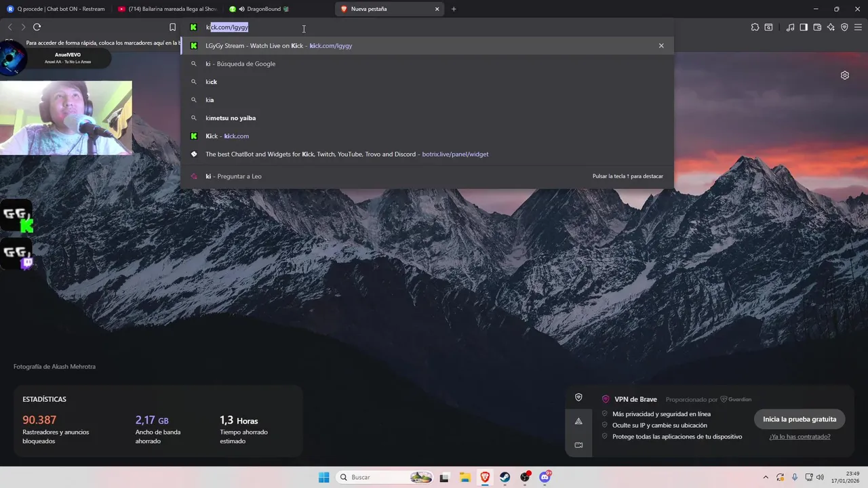Select LGyGy Stream kick.com/lgygy suggestion
The height and width of the screenshot is (488, 868).
tap(427, 45)
